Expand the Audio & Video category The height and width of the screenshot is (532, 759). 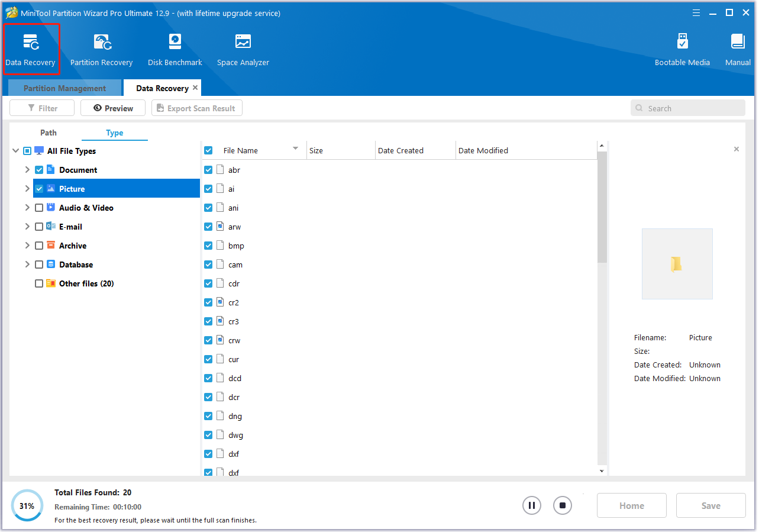point(27,208)
